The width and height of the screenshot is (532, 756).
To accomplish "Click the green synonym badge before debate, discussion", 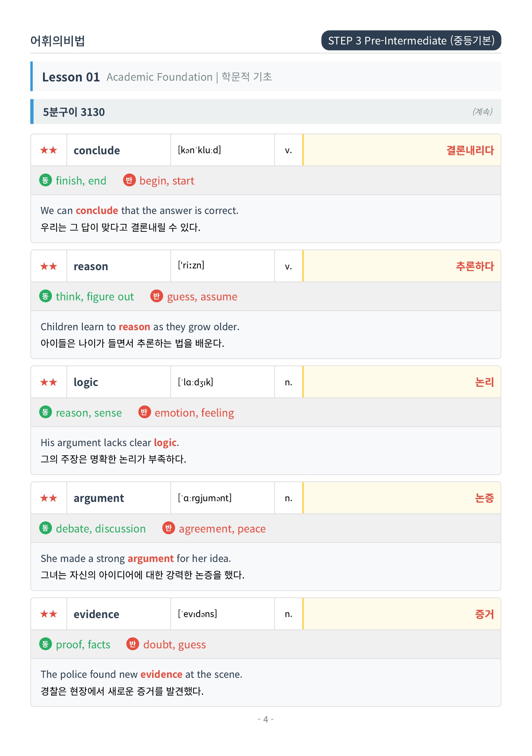I will pyautogui.click(x=45, y=528).
